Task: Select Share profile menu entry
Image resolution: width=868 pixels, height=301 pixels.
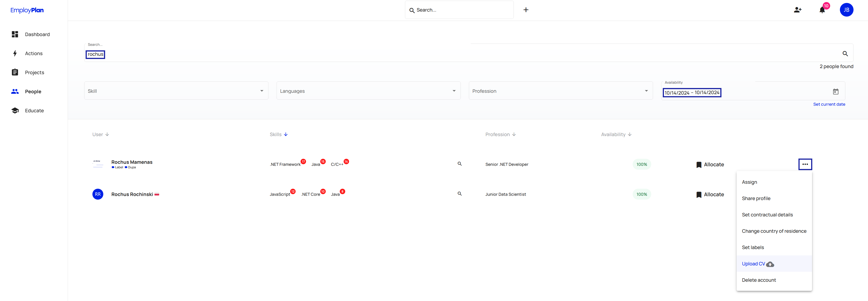Action: pyautogui.click(x=774, y=198)
